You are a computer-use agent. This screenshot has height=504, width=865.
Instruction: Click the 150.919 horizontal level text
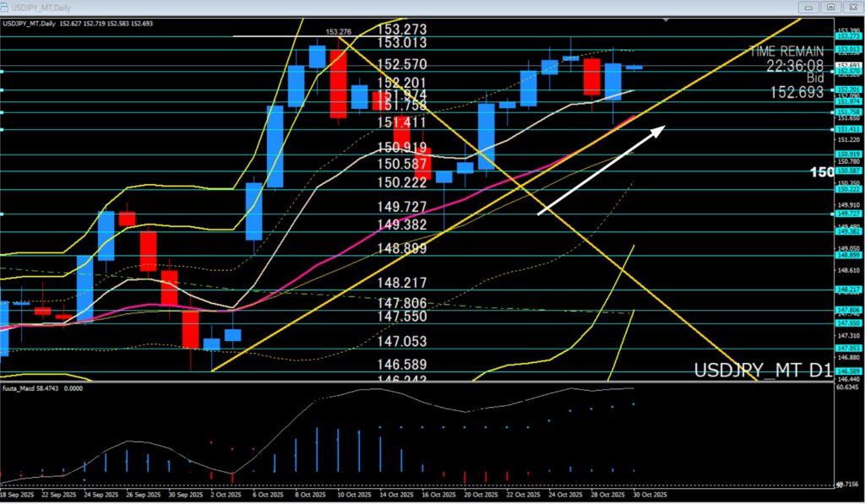[401, 148]
